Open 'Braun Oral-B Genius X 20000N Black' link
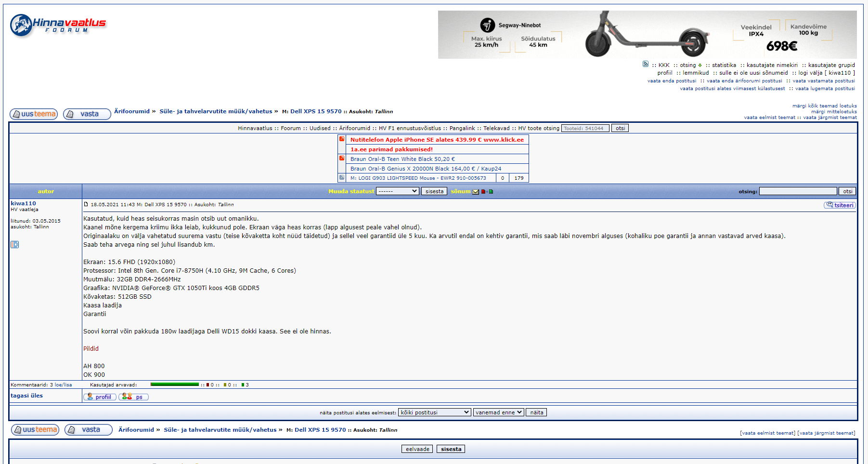The height and width of the screenshot is (464, 868). (x=426, y=169)
